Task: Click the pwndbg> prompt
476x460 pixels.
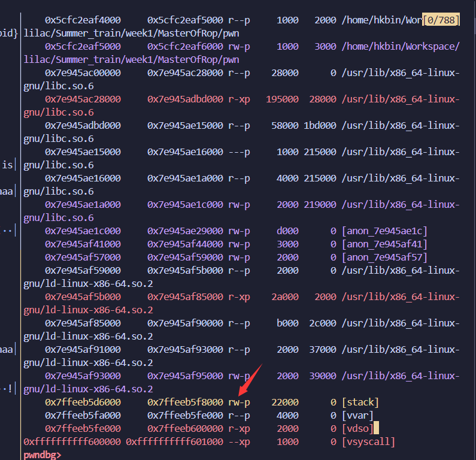Action: pyautogui.click(x=42, y=455)
